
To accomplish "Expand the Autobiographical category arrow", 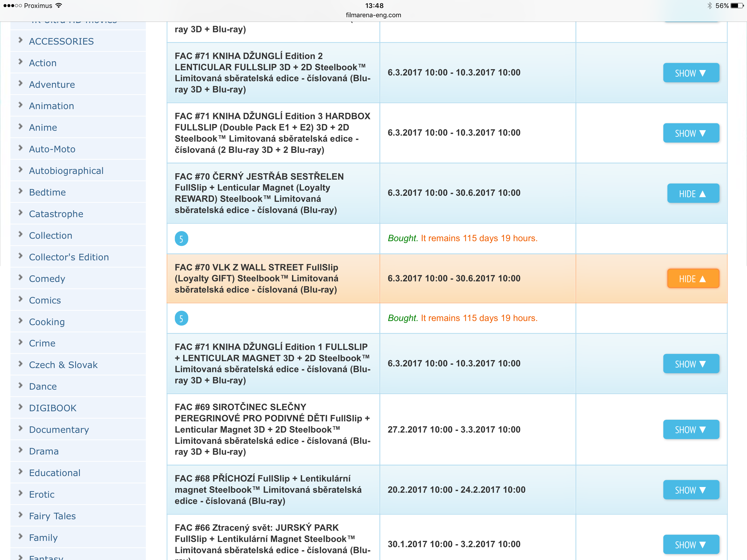I will pos(21,169).
